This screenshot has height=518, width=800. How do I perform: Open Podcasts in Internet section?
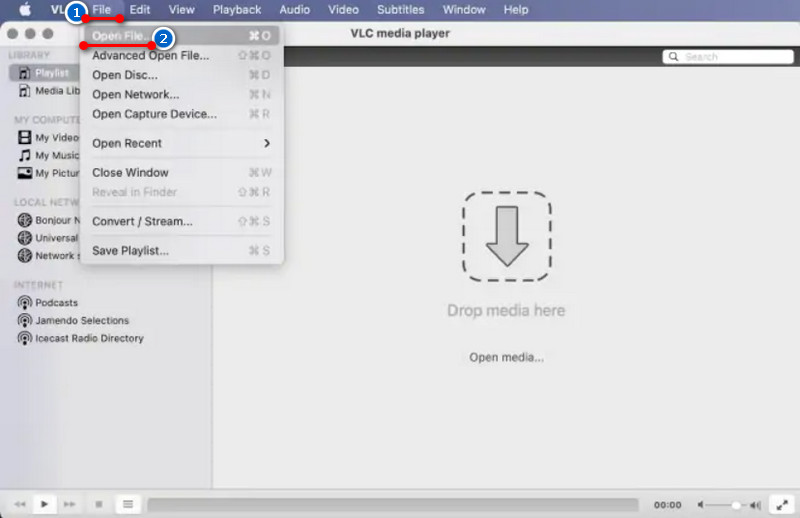coord(47,303)
